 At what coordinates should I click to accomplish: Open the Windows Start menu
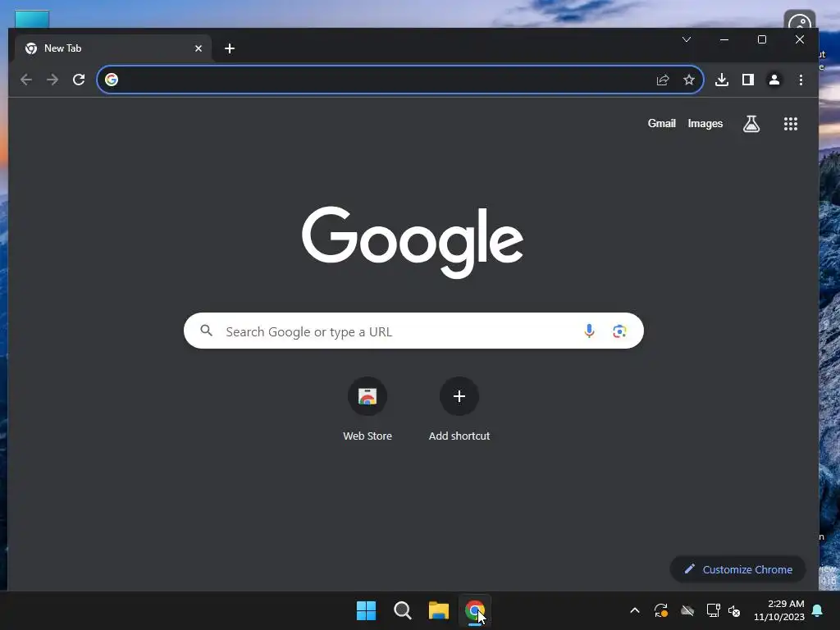pos(367,610)
